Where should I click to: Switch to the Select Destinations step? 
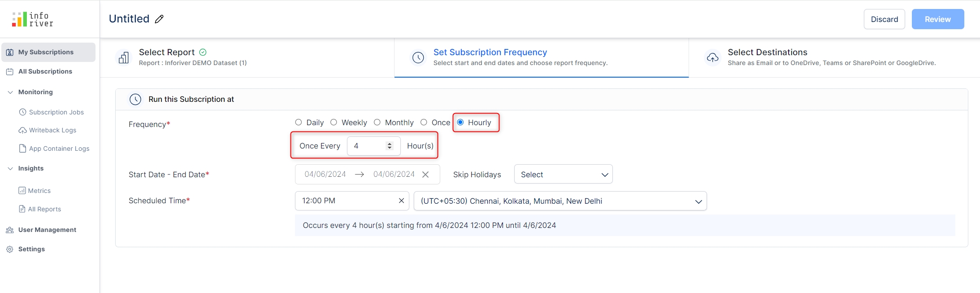pos(767,52)
